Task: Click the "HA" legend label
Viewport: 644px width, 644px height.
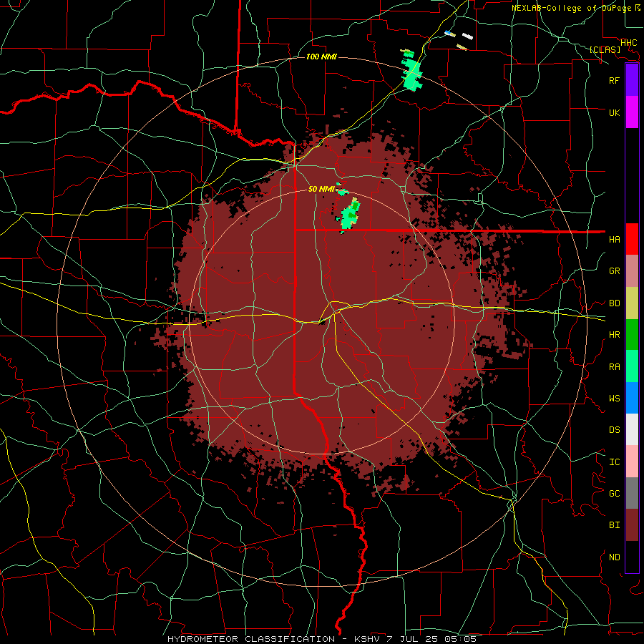Action: click(614, 239)
